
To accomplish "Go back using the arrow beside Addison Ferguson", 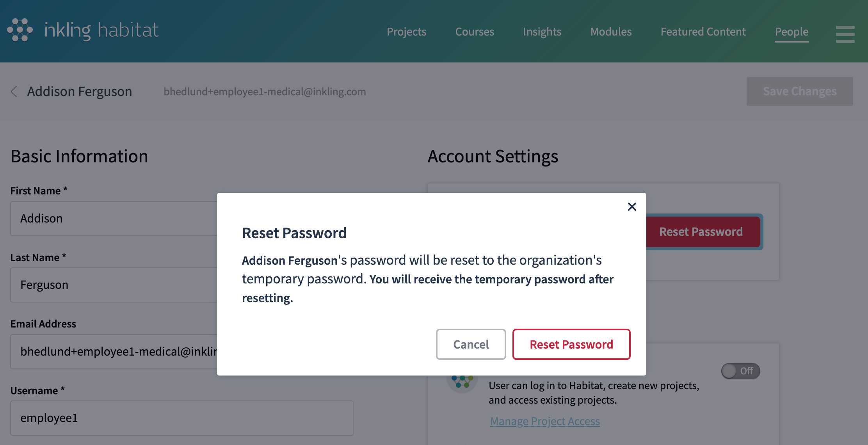I will (x=14, y=91).
